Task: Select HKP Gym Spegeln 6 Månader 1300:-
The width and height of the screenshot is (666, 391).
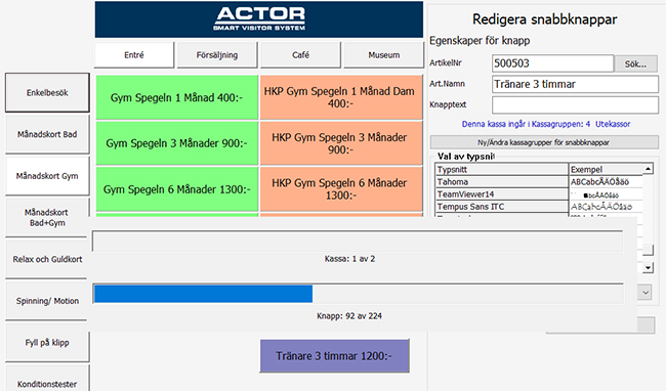Action: [x=341, y=189]
